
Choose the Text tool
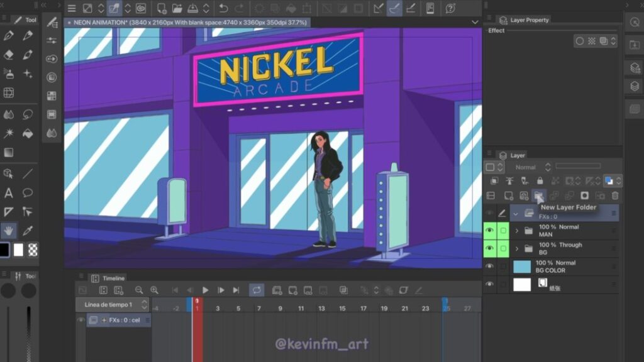pyautogui.click(x=9, y=192)
